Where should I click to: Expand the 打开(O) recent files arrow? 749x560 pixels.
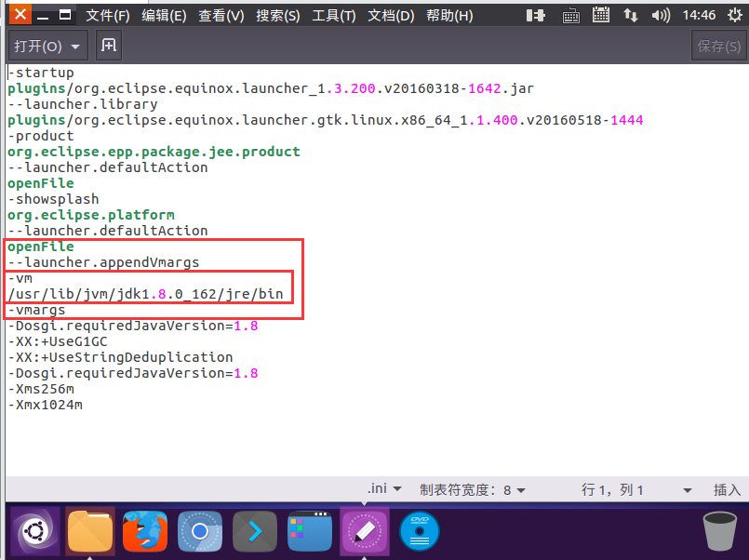(75, 47)
